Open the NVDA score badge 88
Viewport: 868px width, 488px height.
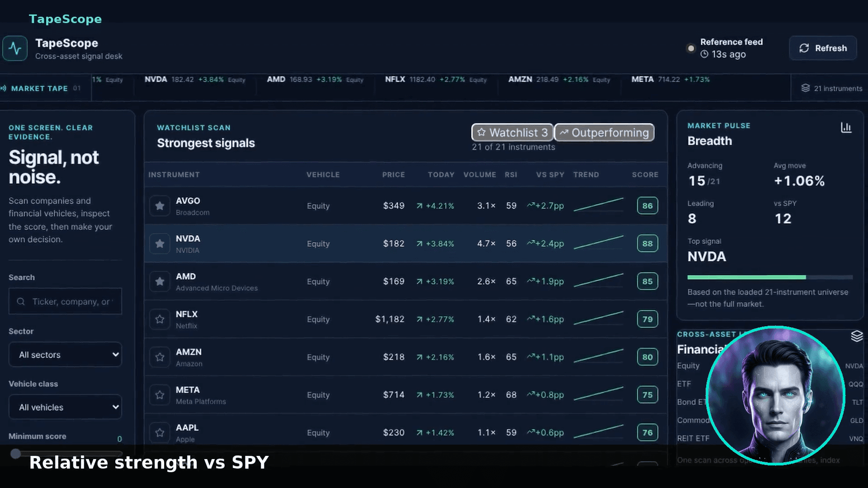[647, 244]
